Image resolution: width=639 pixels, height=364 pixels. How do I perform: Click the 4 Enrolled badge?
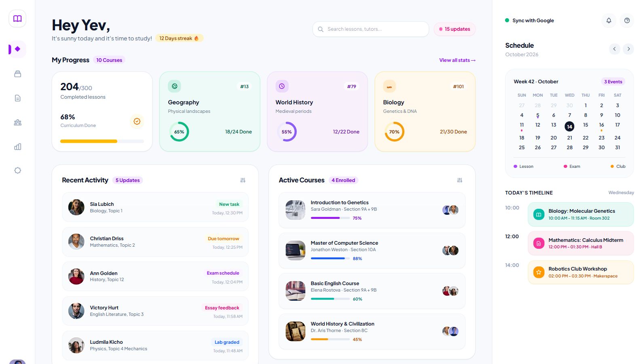343,180
